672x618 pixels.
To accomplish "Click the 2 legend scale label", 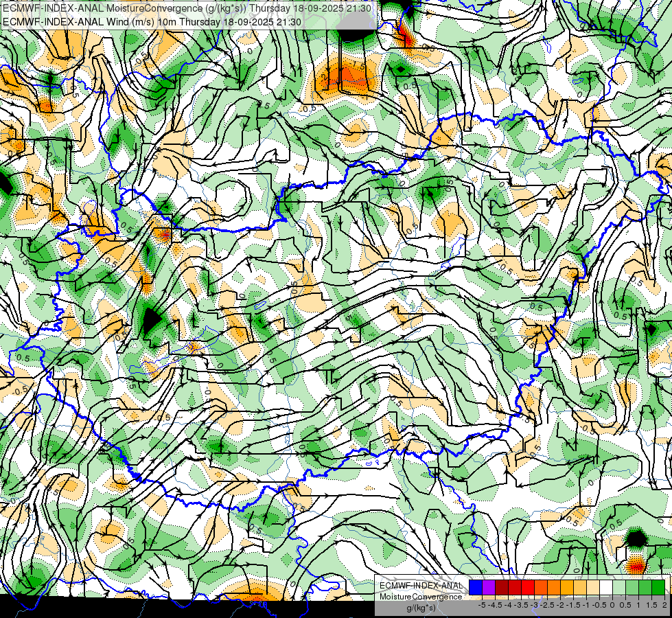I will [664, 605].
